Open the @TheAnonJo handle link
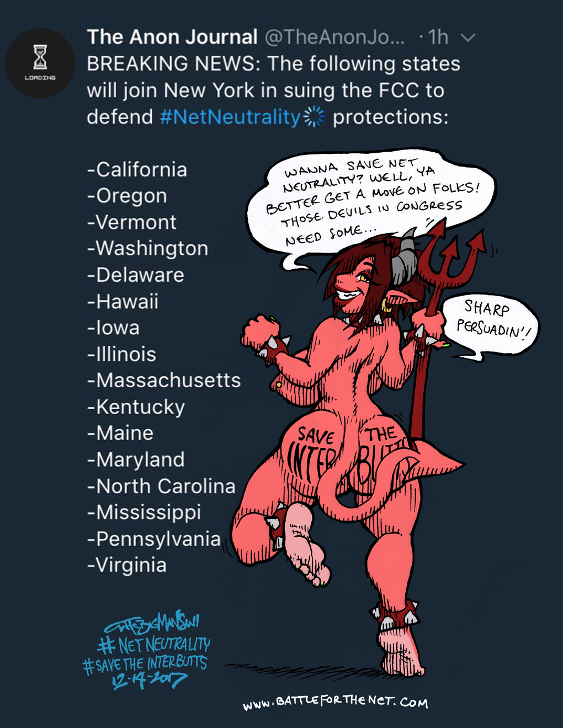The image size is (563, 728). pos(334,37)
